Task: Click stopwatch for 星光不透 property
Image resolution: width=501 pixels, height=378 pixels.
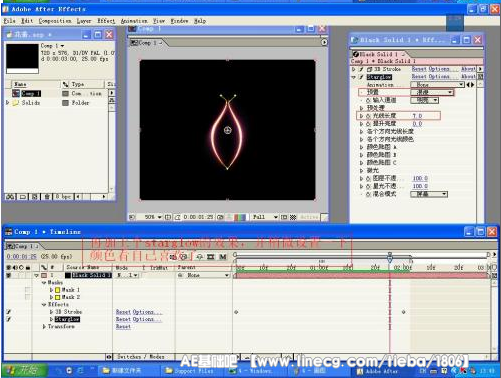Action: (x=369, y=186)
